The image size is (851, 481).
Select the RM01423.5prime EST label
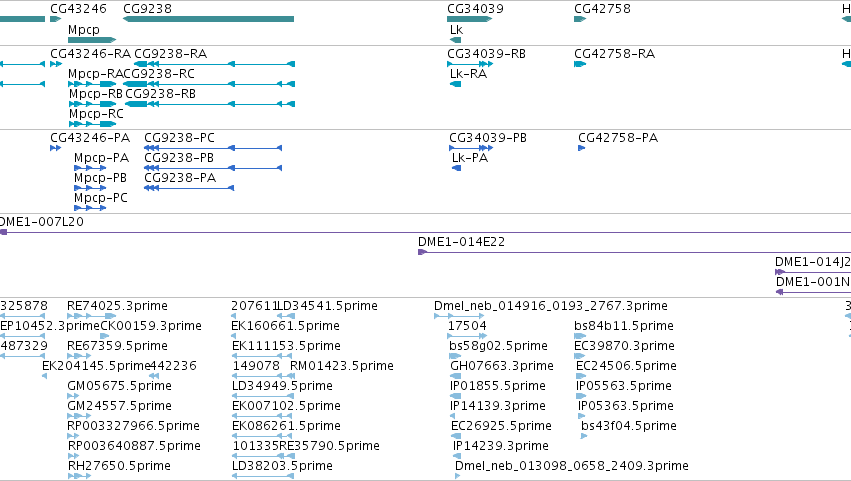(342, 366)
